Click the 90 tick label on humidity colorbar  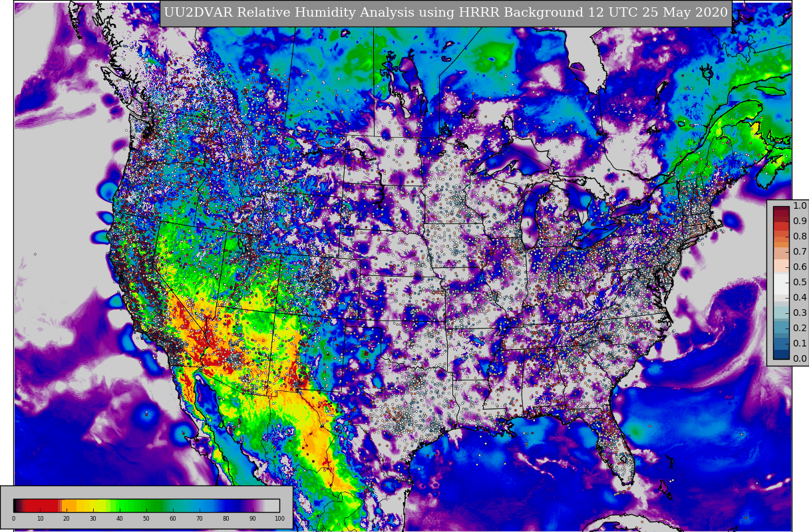coord(253,519)
